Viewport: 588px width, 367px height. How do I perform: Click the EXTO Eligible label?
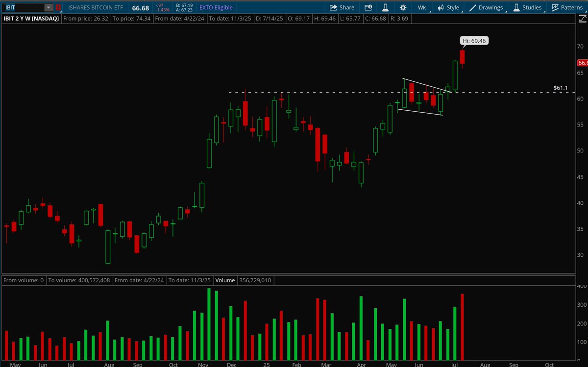pyautogui.click(x=216, y=8)
